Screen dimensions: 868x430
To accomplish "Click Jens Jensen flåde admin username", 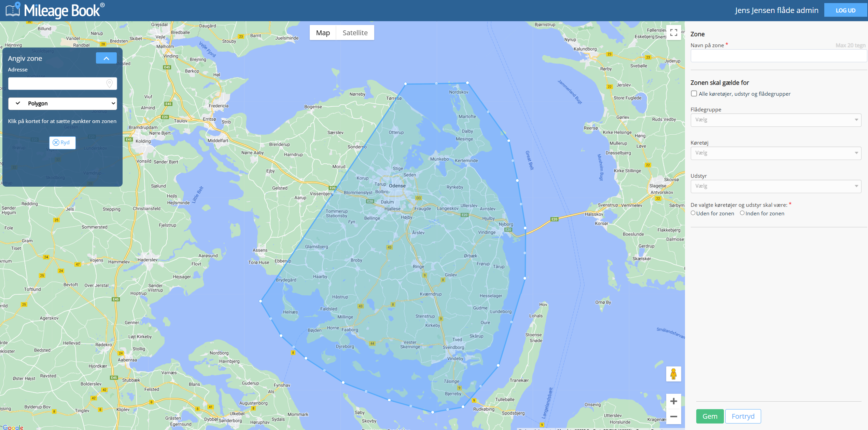I will pyautogui.click(x=776, y=10).
